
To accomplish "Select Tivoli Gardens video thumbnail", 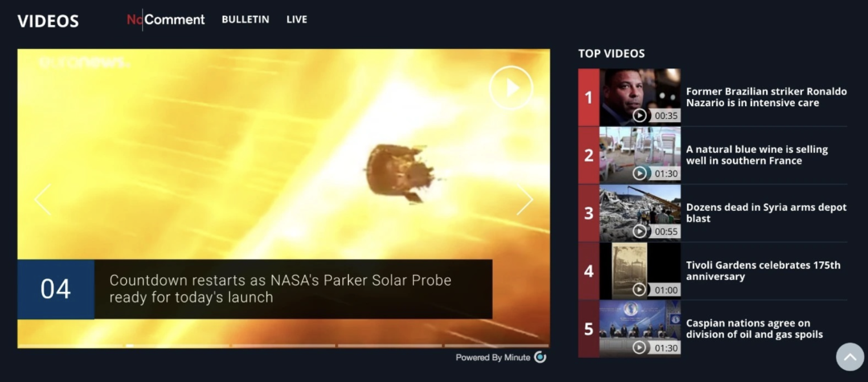I will point(640,271).
